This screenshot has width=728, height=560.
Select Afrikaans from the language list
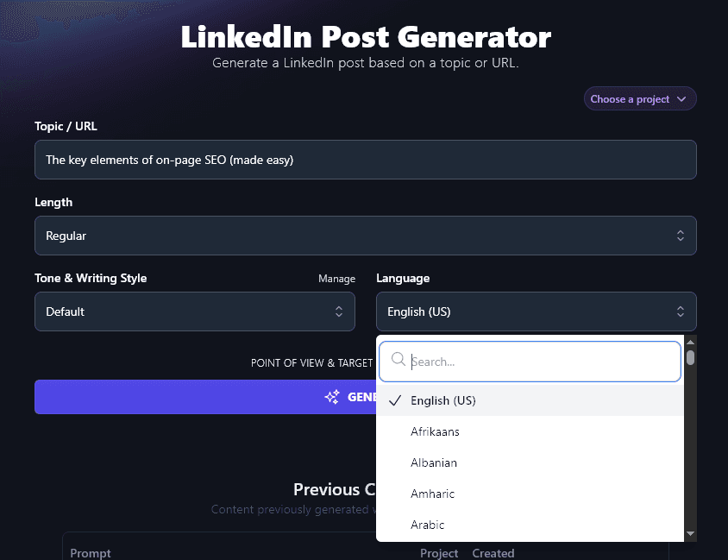pyautogui.click(x=435, y=431)
